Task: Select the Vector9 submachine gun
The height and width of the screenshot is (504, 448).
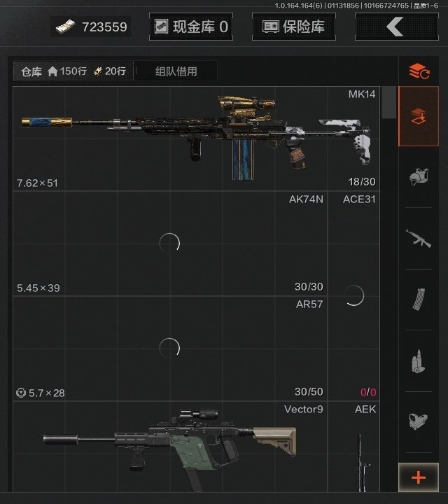Action: click(169, 447)
